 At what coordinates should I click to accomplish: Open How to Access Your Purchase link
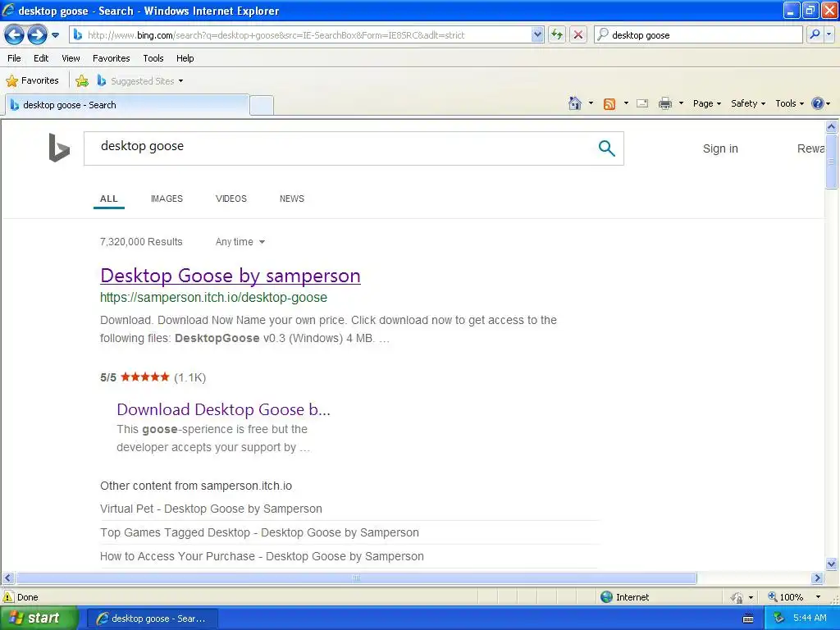(262, 556)
